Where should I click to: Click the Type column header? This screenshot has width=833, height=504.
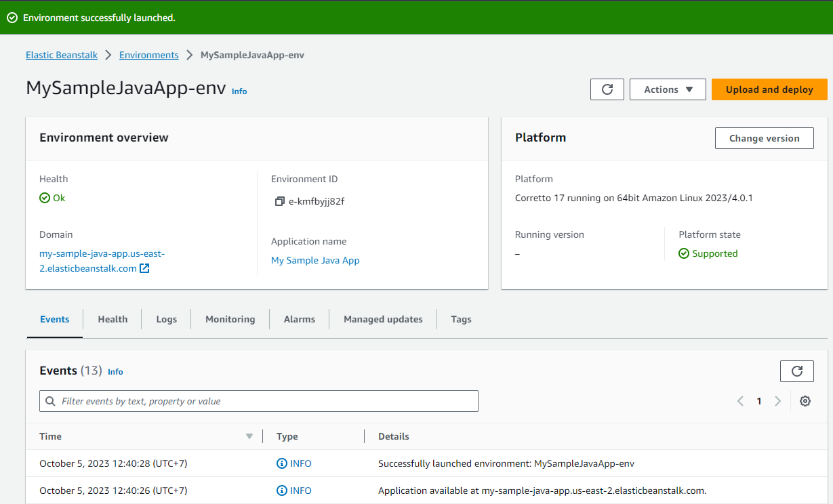(287, 436)
